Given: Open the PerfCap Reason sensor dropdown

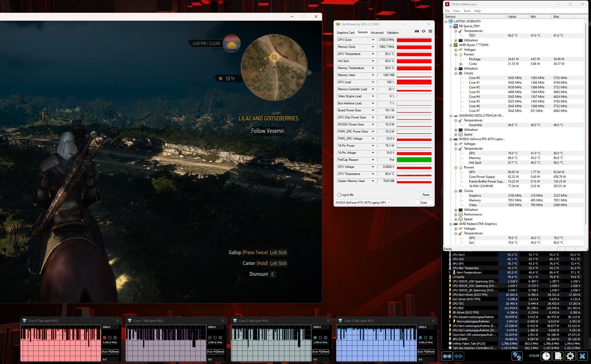Looking at the screenshot, I should click(x=373, y=160).
